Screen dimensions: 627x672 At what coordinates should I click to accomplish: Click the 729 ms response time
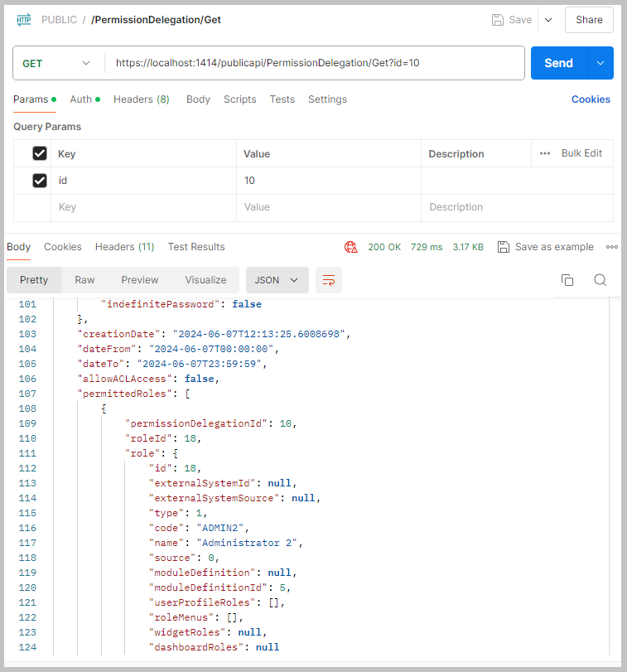click(x=426, y=247)
